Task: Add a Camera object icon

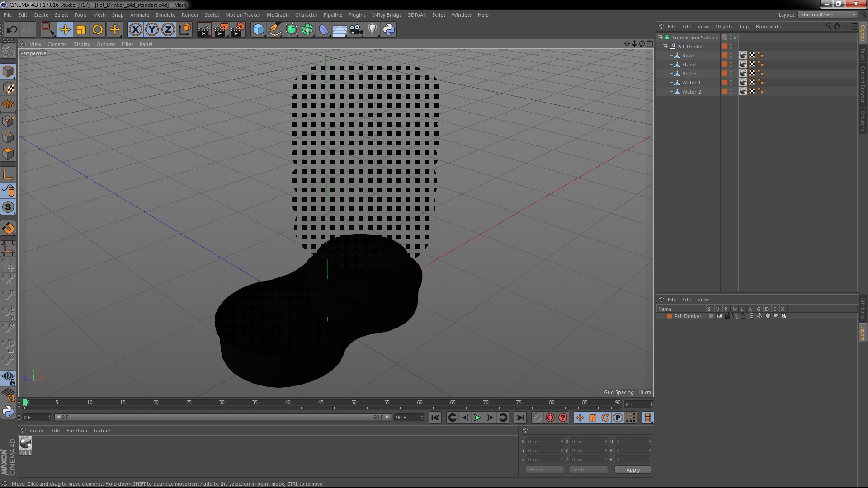Action: click(x=356, y=30)
